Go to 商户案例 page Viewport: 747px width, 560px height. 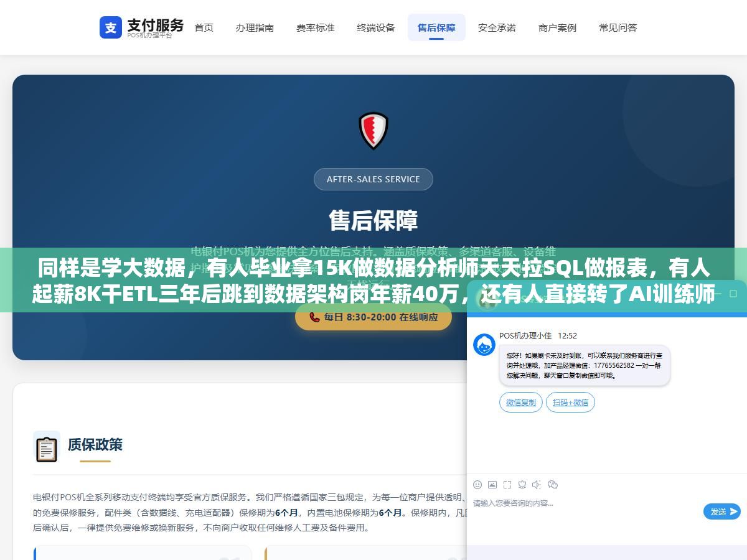[x=557, y=27]
